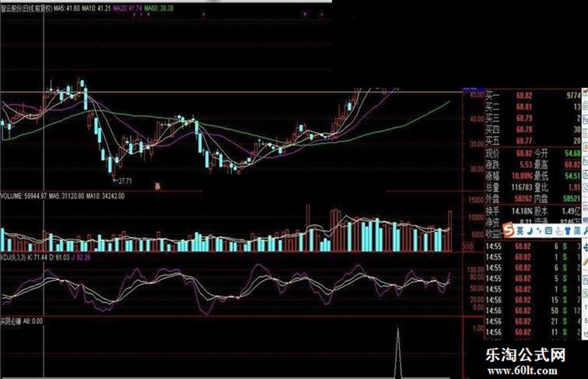Open the Sogou wrench settings icon
The image size is (588, 379).
(x=586, y=231)
